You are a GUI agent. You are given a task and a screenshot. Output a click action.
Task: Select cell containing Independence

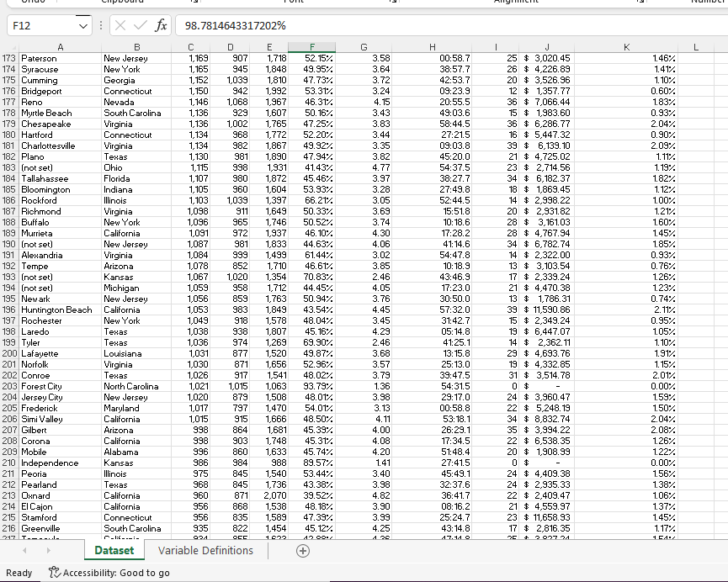[x=60, y=463]
